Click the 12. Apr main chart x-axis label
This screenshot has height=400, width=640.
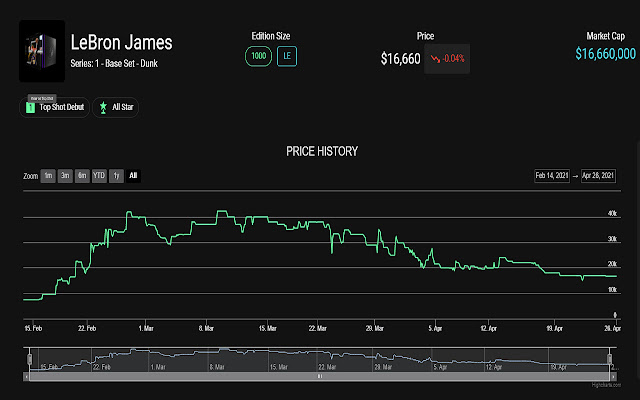tap(489, 328)
